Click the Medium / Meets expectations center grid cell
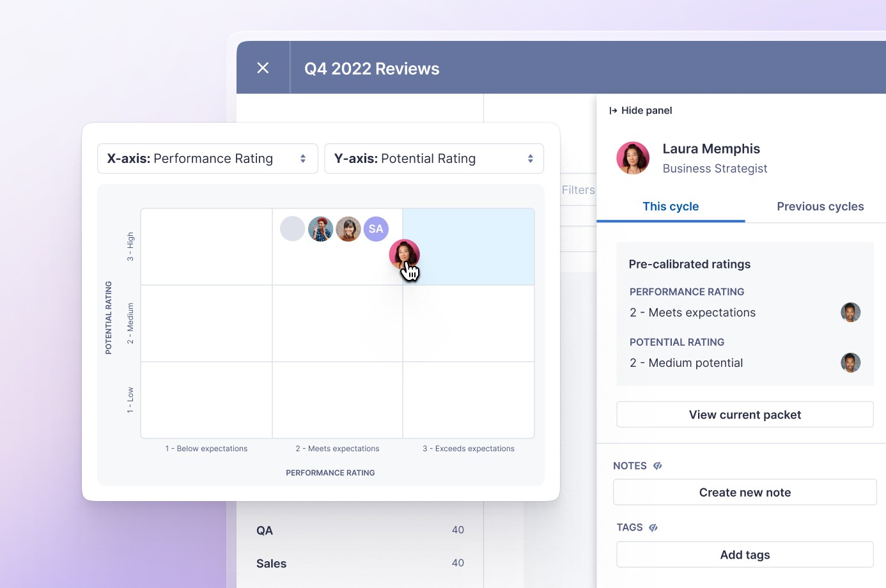886x588 pixels. tap(338, 323)
